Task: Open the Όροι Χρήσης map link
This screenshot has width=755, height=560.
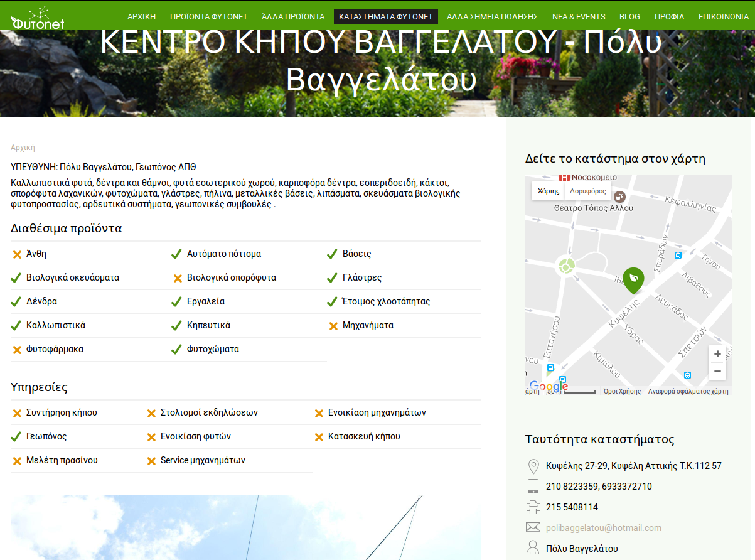Action: (622, 391)
